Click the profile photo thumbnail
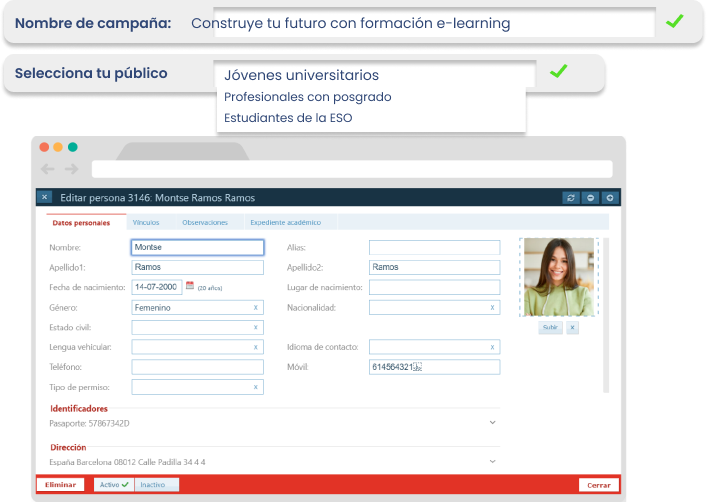This screenshot has height=502, width=707. tap(559, 277)
